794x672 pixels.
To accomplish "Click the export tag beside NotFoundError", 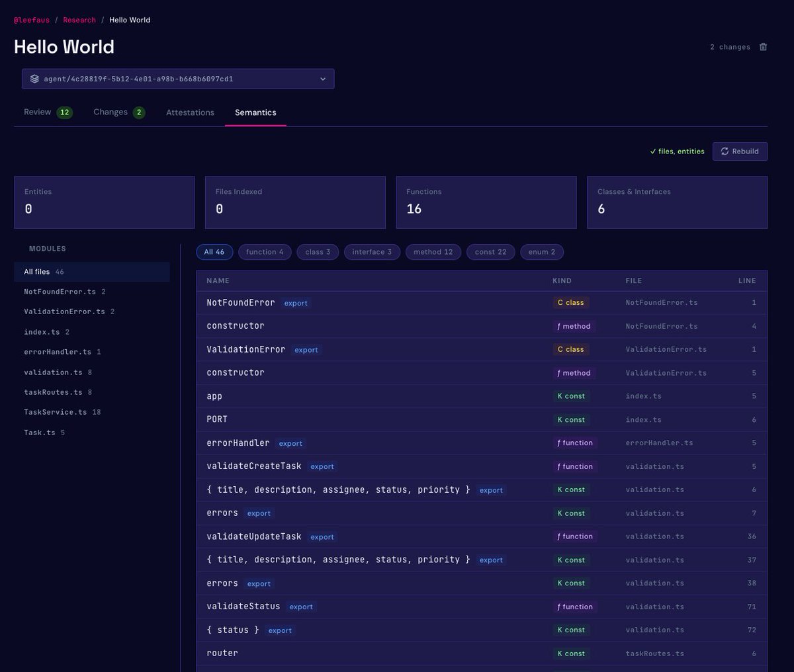I will (x=296, y=304).
